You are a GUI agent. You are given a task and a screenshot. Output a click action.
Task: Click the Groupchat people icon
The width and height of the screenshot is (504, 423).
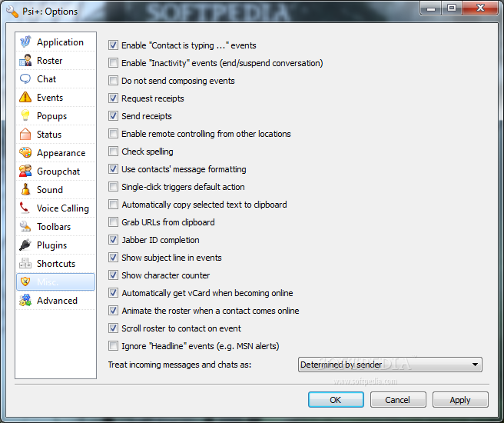[25, 172]
